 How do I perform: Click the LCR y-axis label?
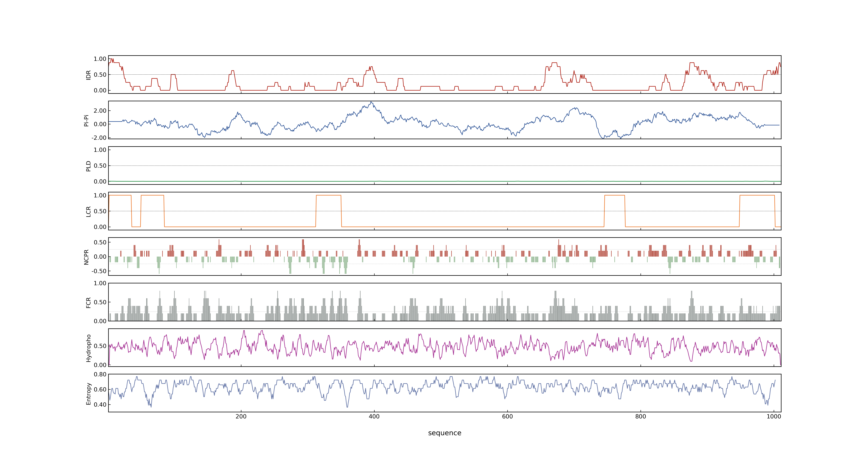[88, 212]
